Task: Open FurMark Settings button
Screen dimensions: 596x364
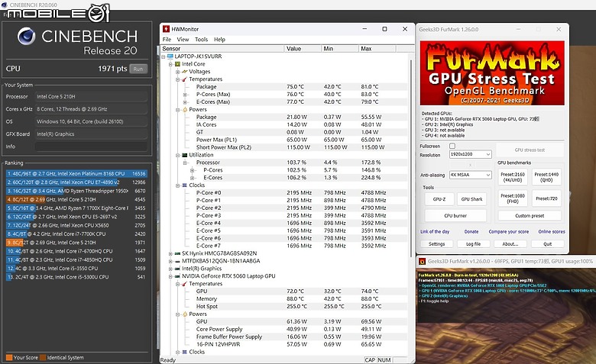Action: tap(437, 243)
